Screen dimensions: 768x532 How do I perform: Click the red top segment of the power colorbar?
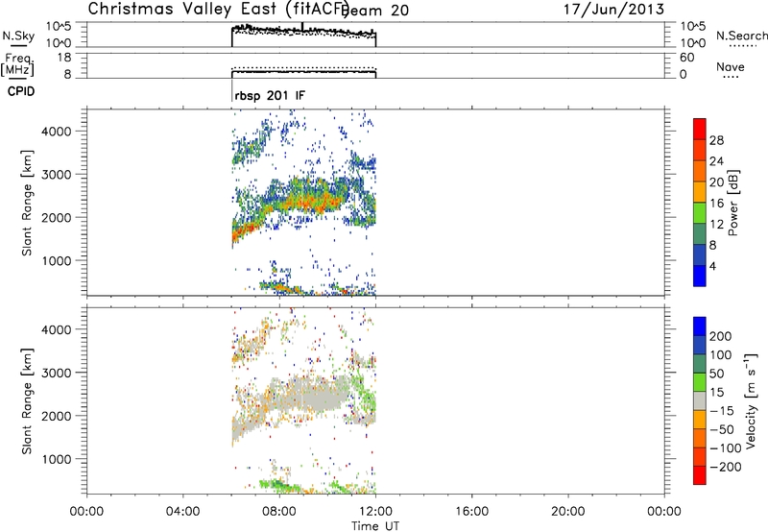pyautogui.click(x=700, y=129)
